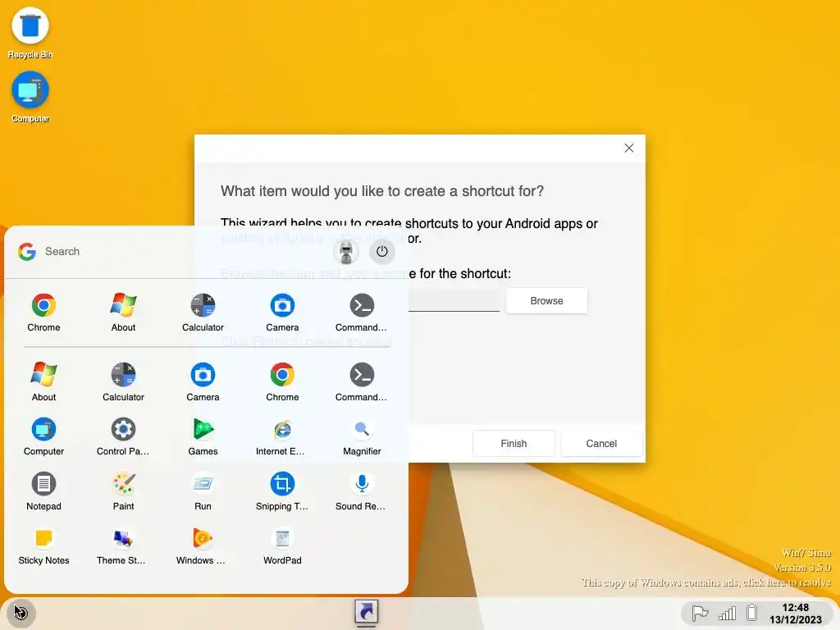Open About in the pinned top row
This screenshot has width=840, height=630.
click(x=123, y=313)
